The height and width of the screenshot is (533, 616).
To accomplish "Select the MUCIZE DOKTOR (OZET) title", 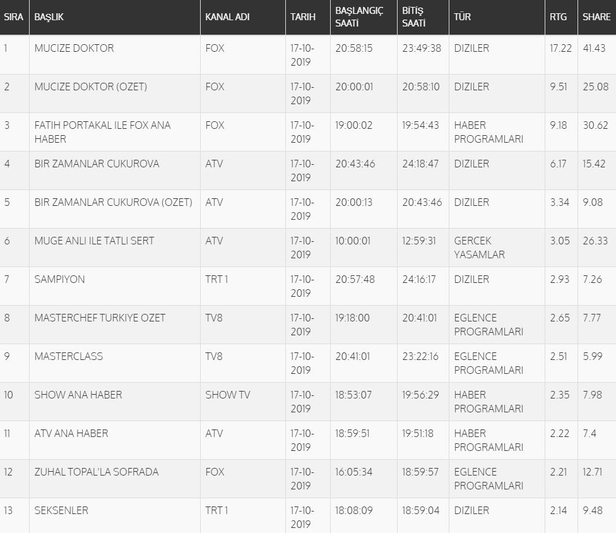I will 91,87.
